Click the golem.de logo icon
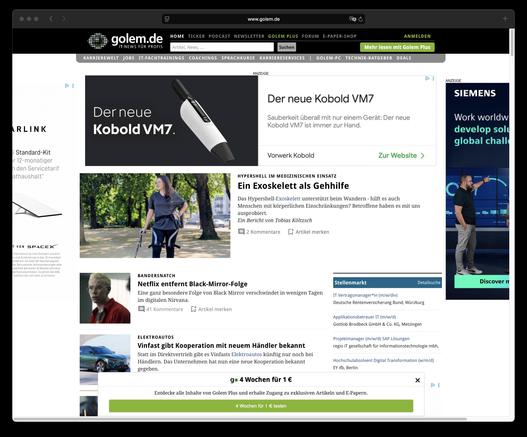Image resolution: width=527 pixels, height=437 pixels. pos(97,41)
